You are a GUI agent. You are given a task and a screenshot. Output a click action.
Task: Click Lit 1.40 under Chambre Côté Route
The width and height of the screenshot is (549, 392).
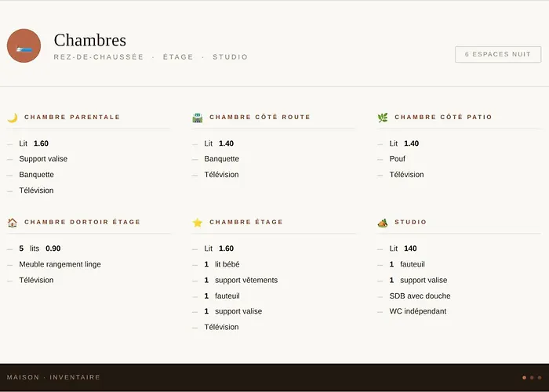point(219,143)
